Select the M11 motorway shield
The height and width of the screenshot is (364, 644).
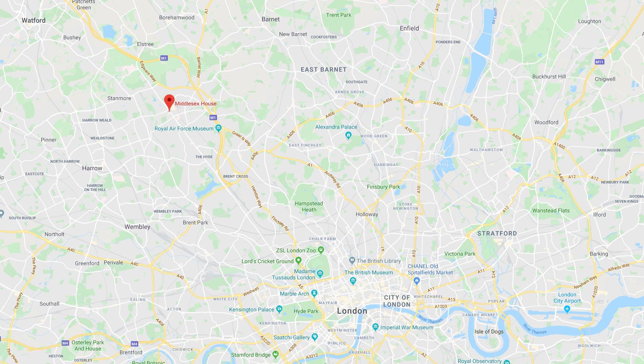tap(599, 62)
